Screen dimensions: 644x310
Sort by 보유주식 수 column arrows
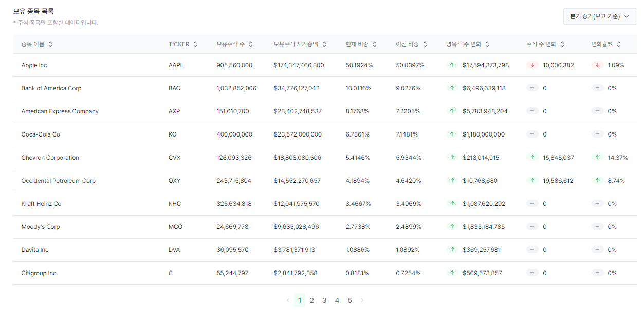point(251,44)
